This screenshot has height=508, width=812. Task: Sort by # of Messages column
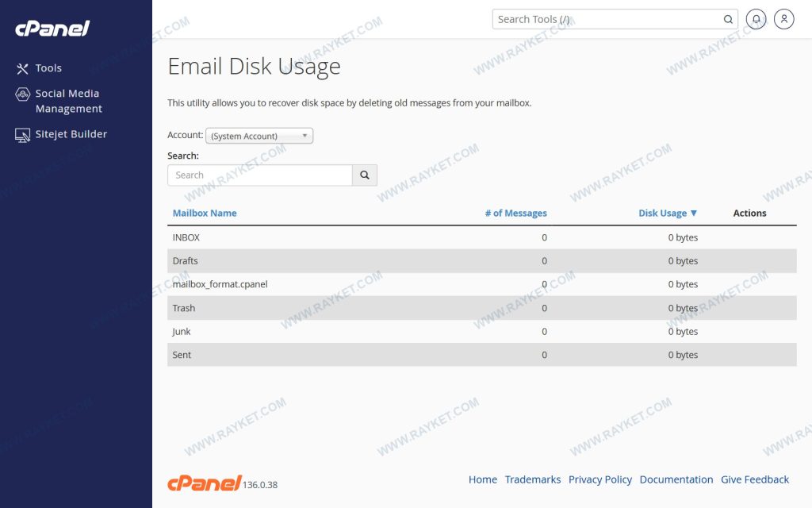(x=515, y=213)
